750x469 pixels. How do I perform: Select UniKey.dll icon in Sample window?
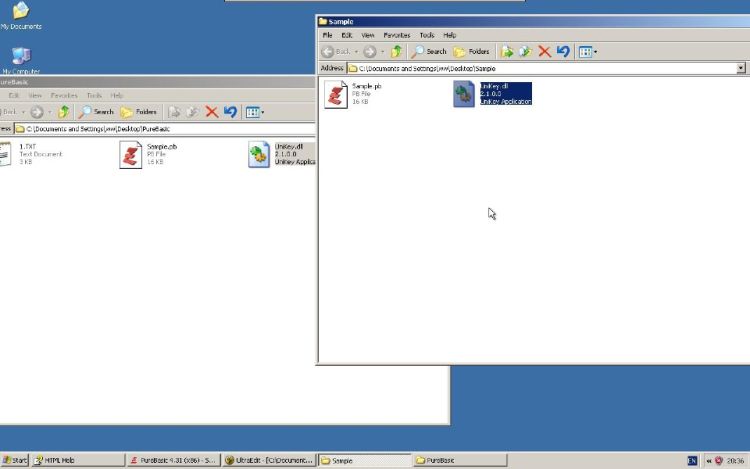(x=463, y=94)
